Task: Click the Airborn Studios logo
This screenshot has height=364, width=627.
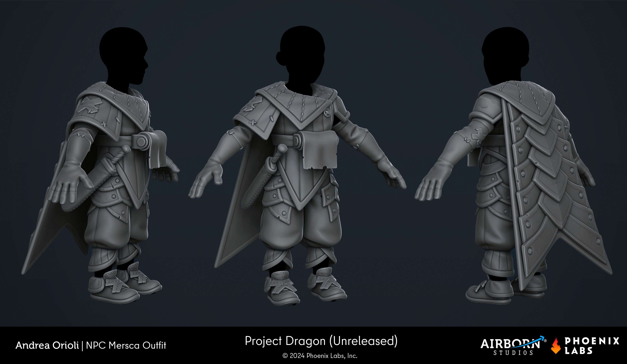Action: [513, 346]
